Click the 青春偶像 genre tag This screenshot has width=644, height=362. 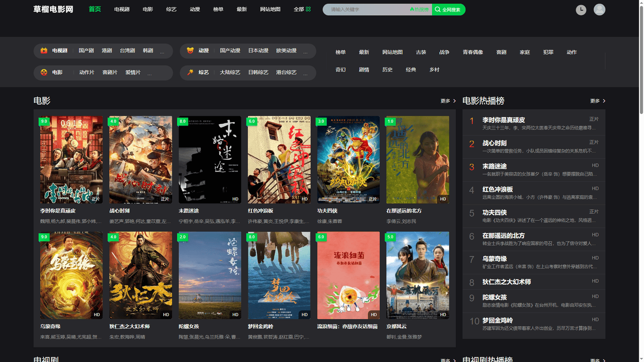[x=473, y=52]
